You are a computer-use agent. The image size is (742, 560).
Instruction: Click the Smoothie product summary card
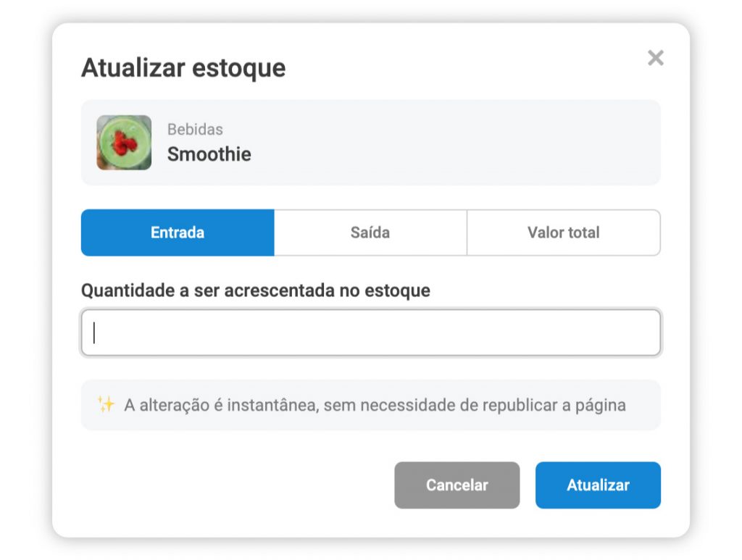point(370,142)
